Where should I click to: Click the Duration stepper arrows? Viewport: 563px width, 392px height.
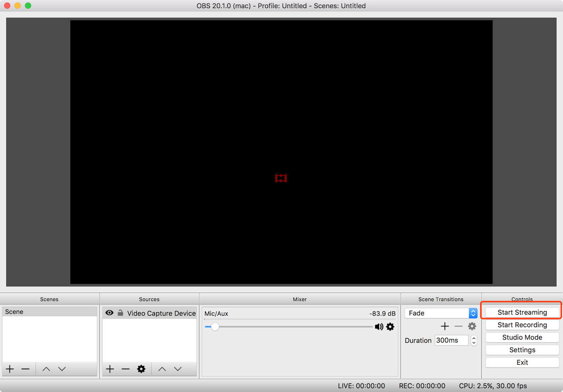474,340
